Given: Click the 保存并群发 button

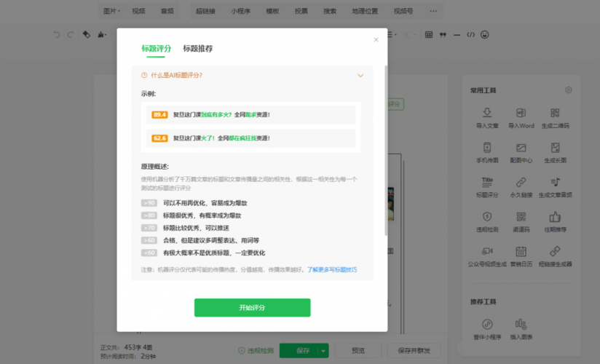Looking at the screenshot, I should coord(414,351).
